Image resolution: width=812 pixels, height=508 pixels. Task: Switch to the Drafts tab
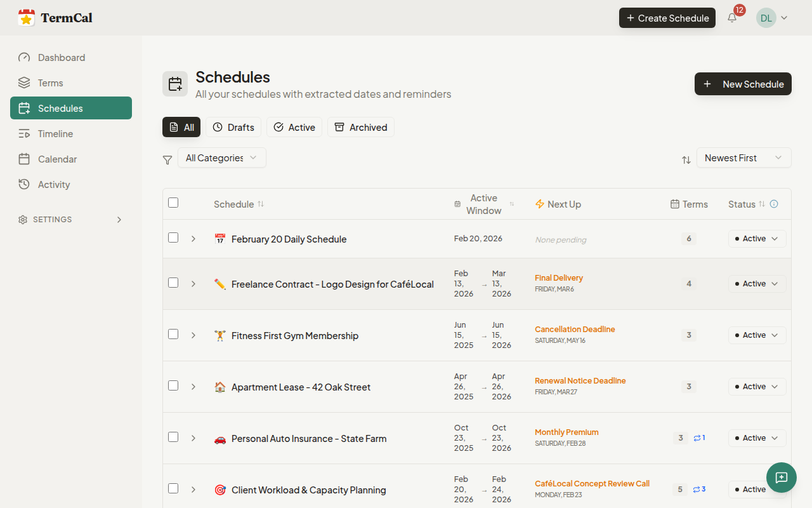point(233,127)
